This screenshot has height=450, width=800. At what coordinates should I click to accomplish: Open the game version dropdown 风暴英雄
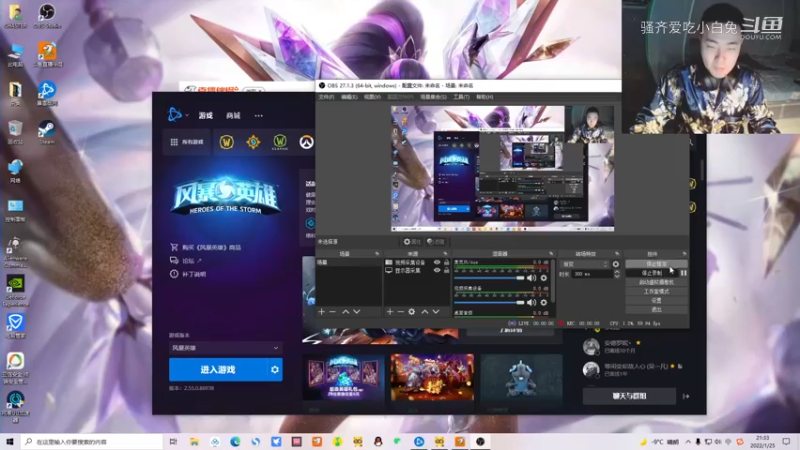pos(226,348)
